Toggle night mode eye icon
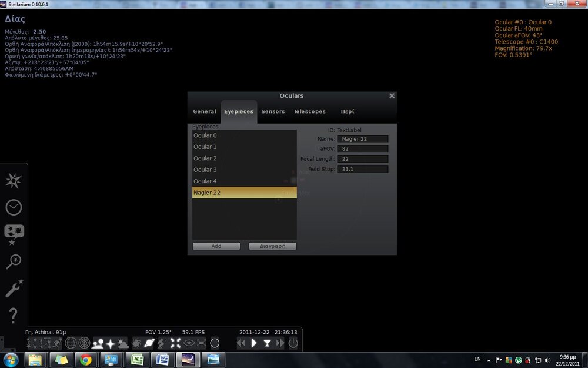This screenshot has height=368, width=588. tap(189, 343)
